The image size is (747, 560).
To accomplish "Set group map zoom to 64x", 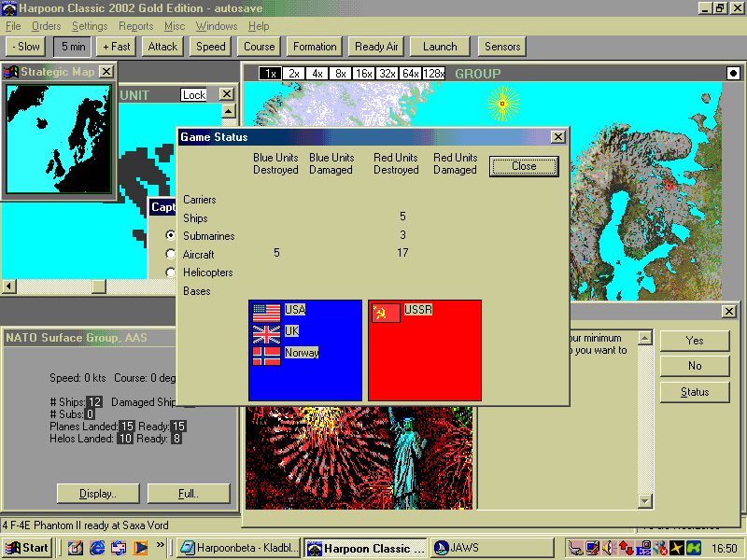I will coord(410,74).
